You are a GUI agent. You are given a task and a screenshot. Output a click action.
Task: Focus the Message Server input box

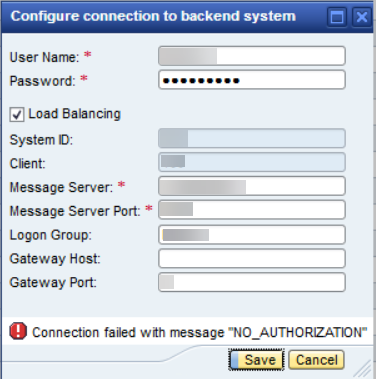(x=252, y=186)
